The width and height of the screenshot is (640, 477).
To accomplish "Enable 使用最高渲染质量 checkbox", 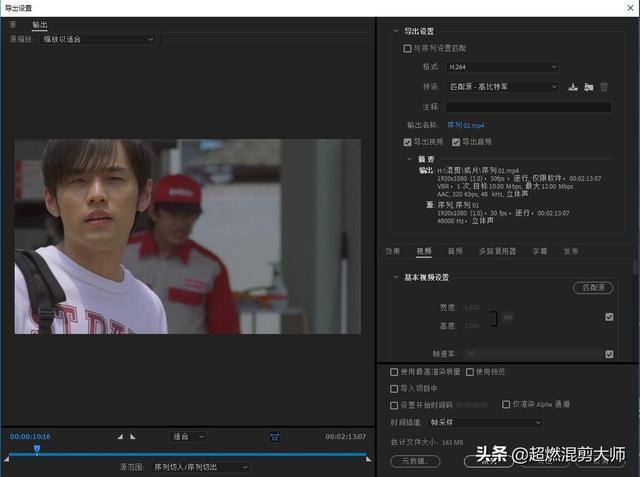I will pos(394,372).
